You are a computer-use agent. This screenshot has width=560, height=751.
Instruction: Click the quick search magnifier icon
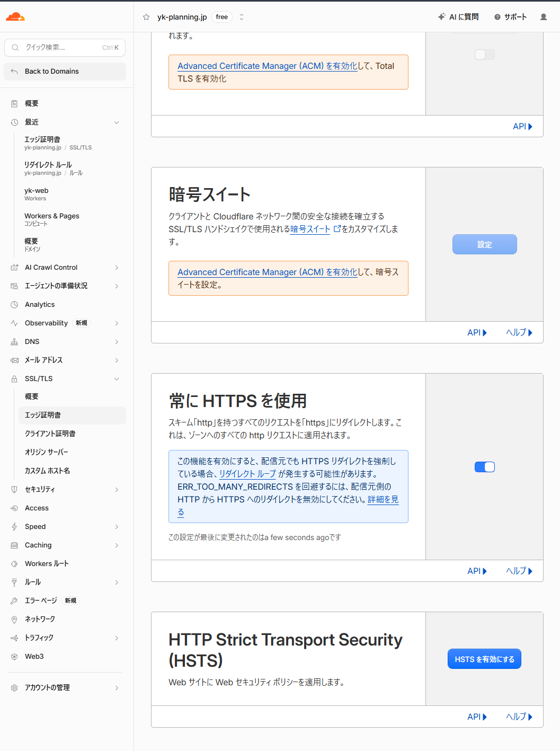[x=15, y=47]
